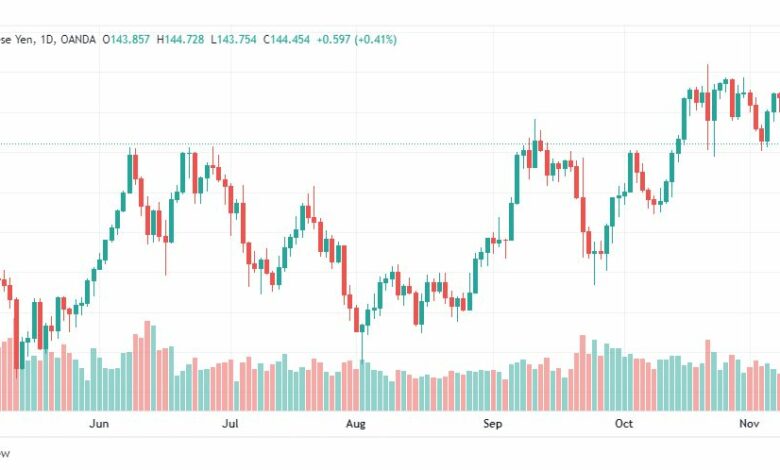Click the OANDA source label in legend
The image size is (780, 470).
[x=78, y=40]
